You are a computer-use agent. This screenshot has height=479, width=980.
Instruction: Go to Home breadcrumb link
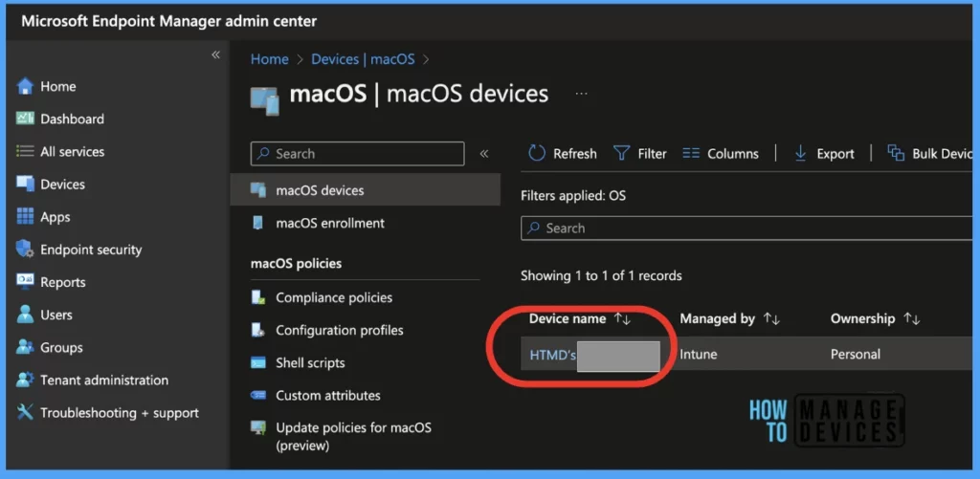pyautogui.click(x=269, y=59)
